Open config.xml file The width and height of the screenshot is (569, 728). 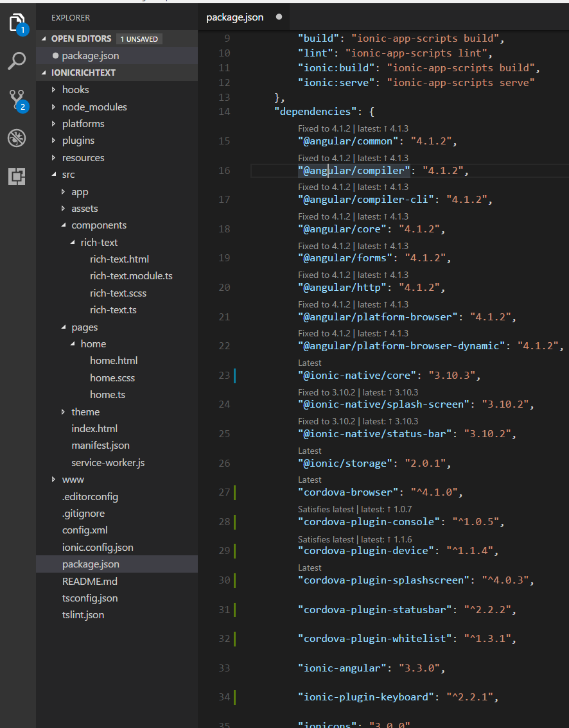pyautogui.click(x=85, y=530)
